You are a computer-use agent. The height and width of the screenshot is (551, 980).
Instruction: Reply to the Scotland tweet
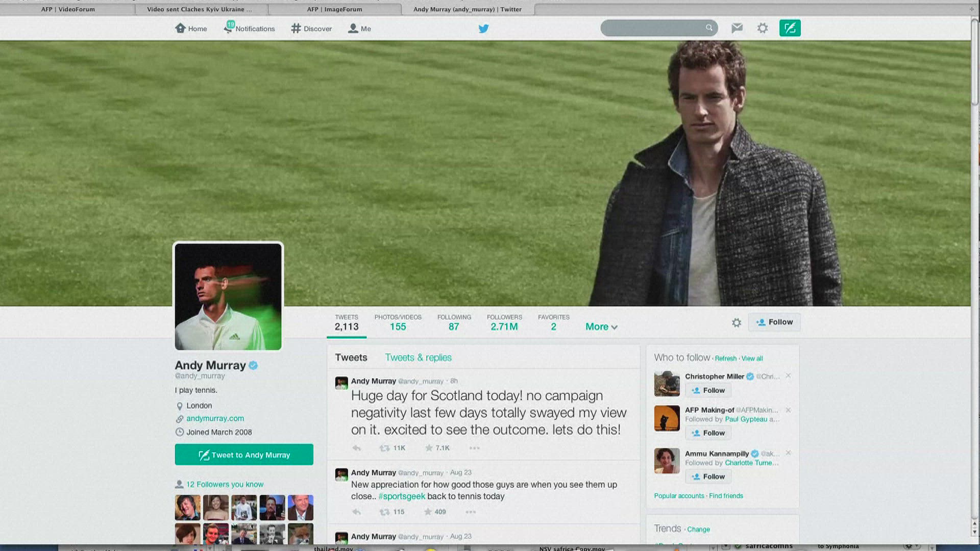click(x=357, y=448)
